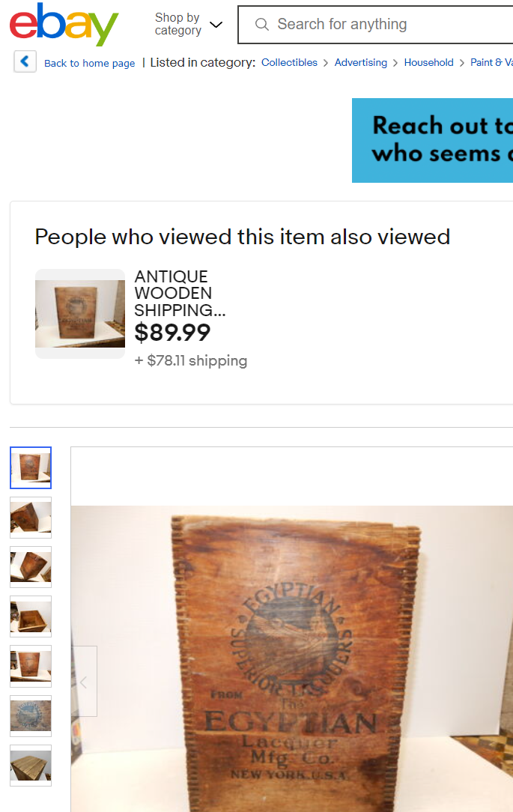
Task: Open the Collectibles category link
Action: 289,63
